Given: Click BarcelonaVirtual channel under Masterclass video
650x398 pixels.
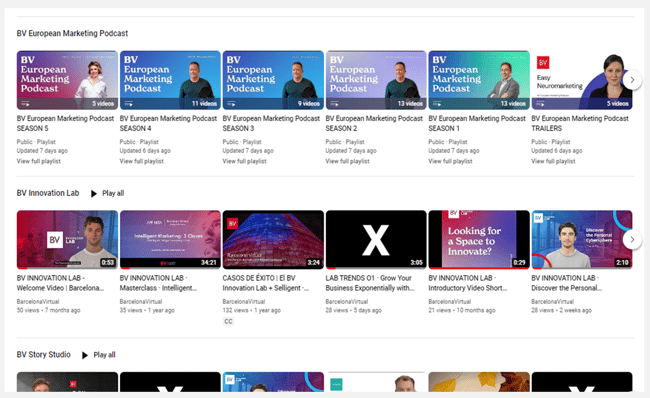Looking at the screenshot, I should click(141, 302).
